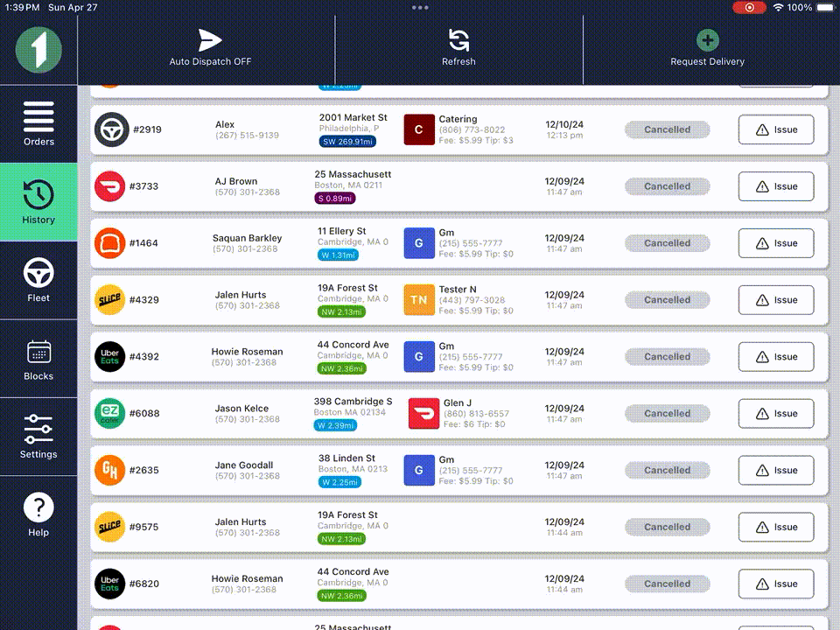Tap the three-dot multitasking control
The image size is (840, 630).
coord(420,8)
